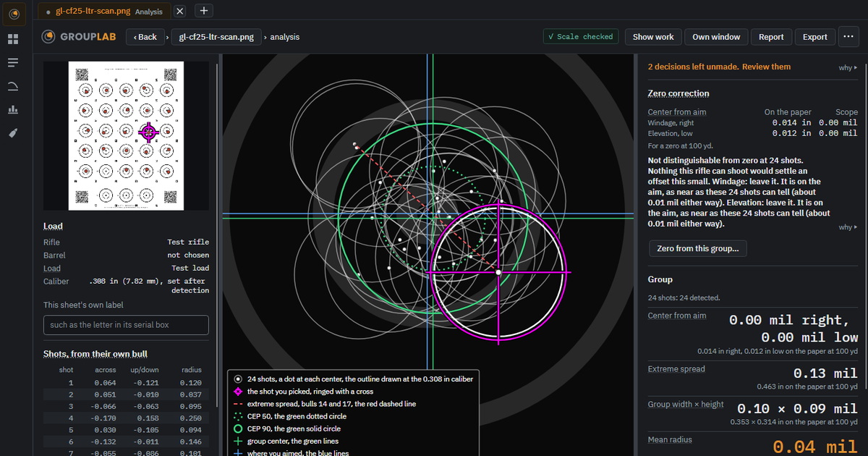Open the trajectory arc tool in sidebar
The width and height of the screenshot is (868, 456).
click(x=12, y=86)
